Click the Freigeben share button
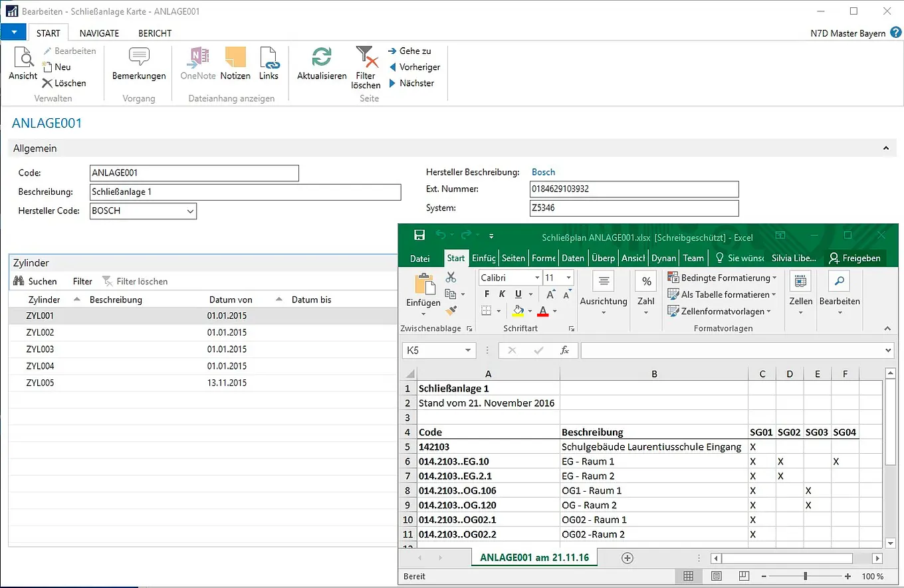The image size is (904, 588). tap(855, 258)
